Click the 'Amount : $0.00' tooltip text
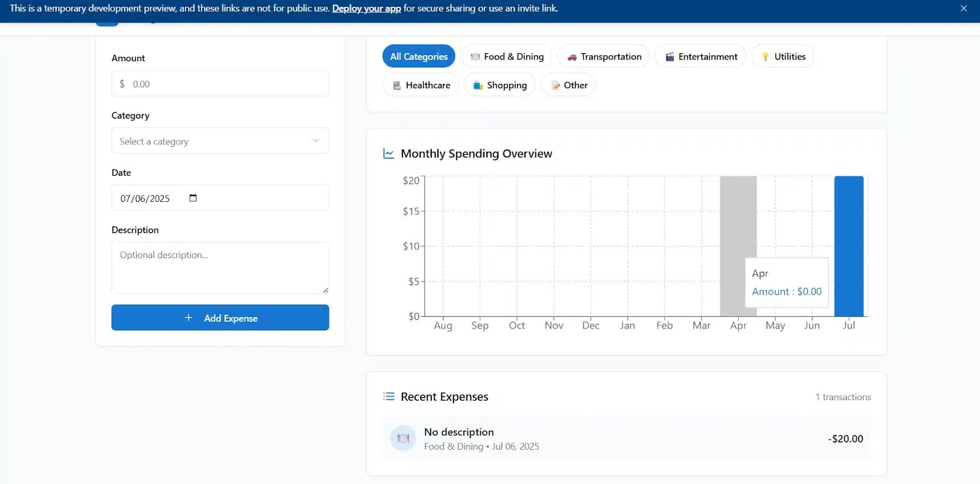 tap(786, 292)
